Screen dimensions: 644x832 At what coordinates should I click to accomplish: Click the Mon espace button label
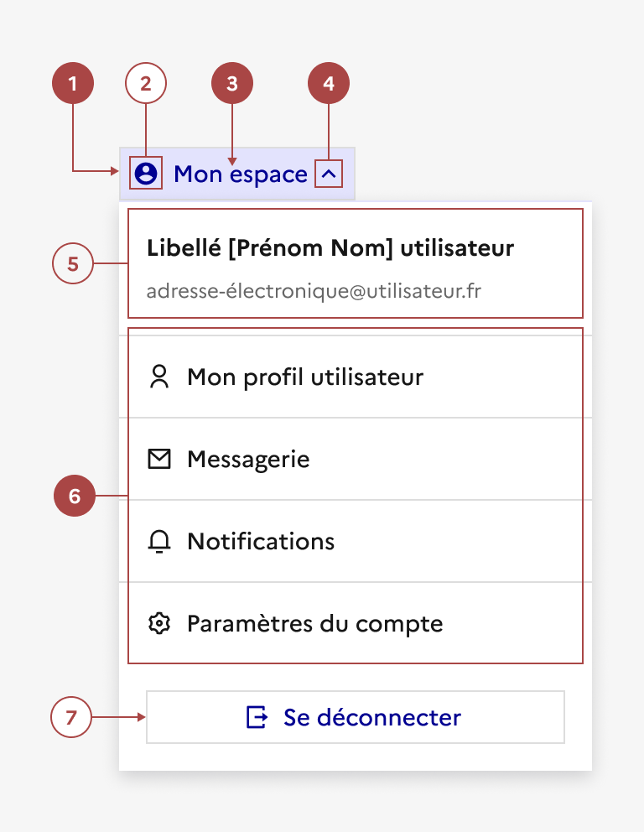[241, 174]
